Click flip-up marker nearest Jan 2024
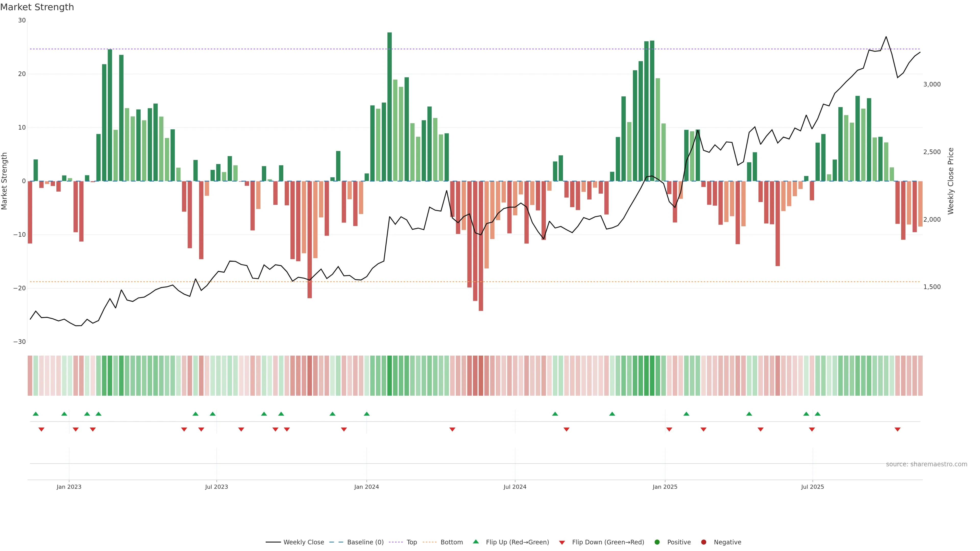980x551 pixels. (x=367, y=414)
